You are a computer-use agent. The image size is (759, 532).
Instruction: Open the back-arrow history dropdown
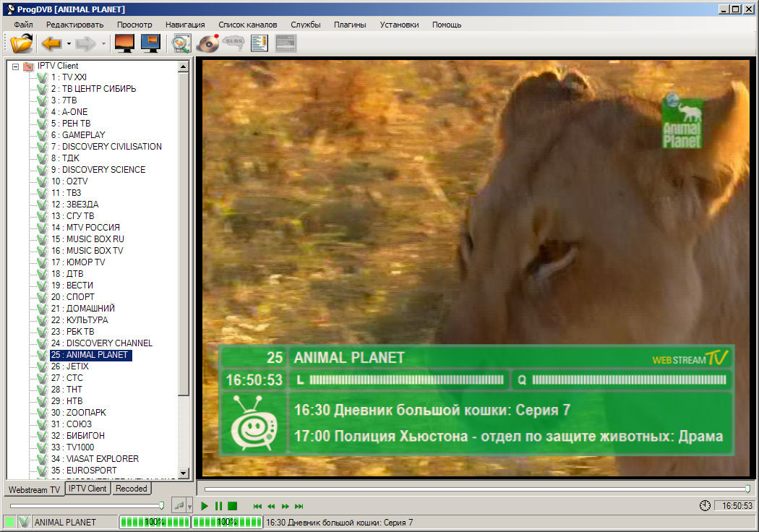coord(69,44)
